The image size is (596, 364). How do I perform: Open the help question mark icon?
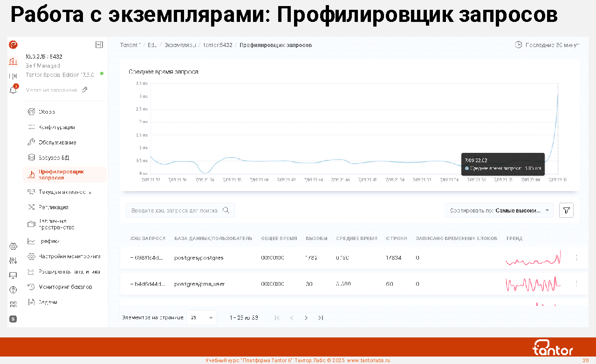click(14, 289)
